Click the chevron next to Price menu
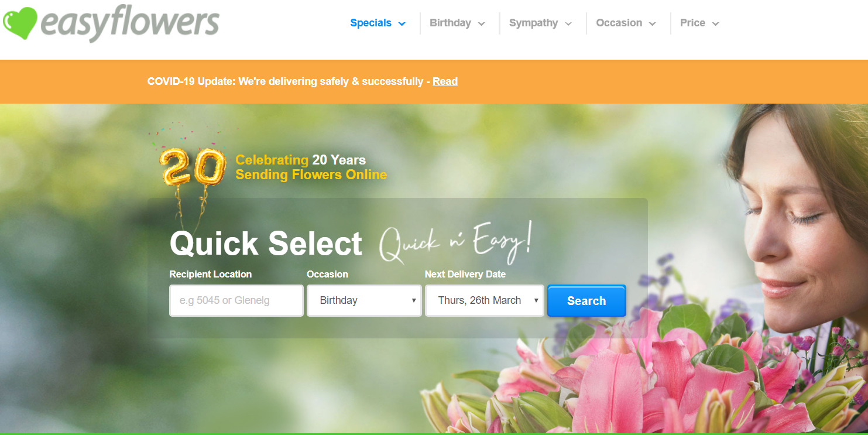Image resolution: width=868 pixels, height=435 pixels. click(x=715, y=24)
